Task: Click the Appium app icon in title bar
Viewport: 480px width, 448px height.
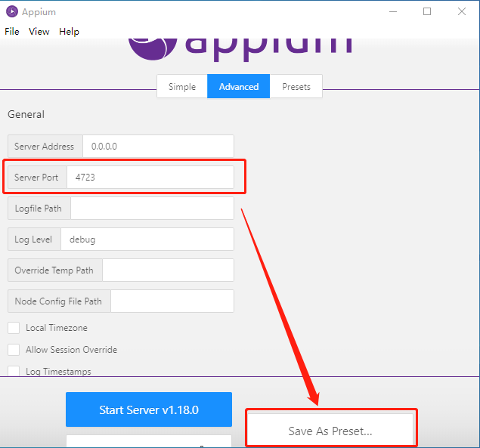Action: [12, 11]
